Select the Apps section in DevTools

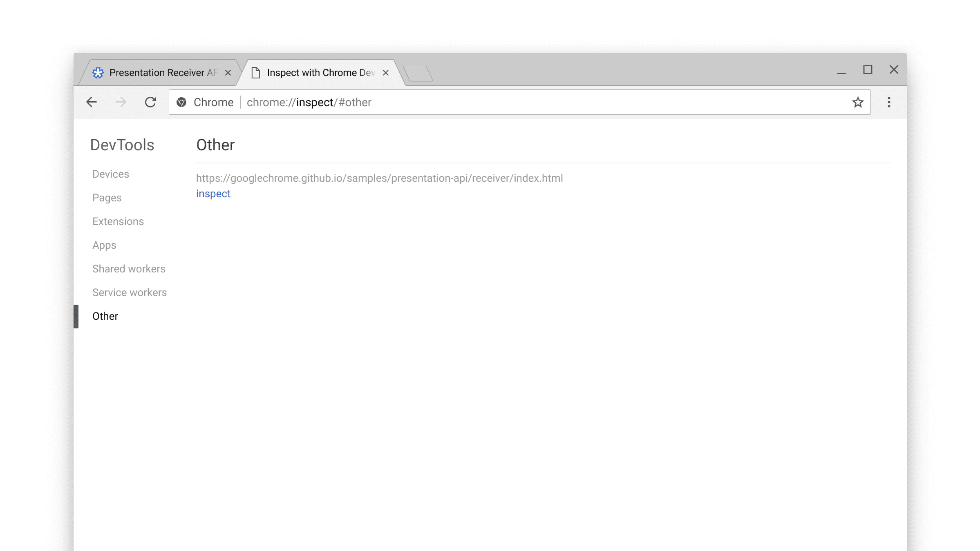click(104, 245)
